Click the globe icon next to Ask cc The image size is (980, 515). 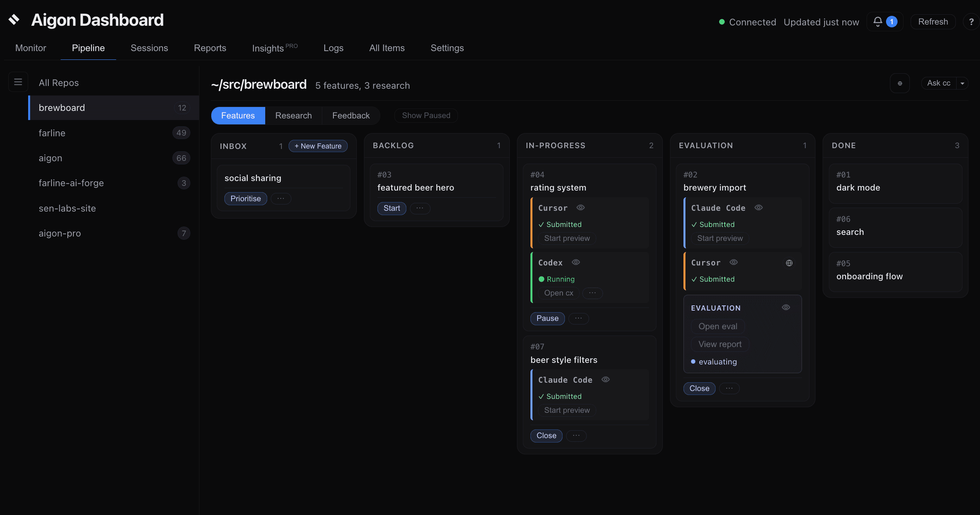coord(900,83)
